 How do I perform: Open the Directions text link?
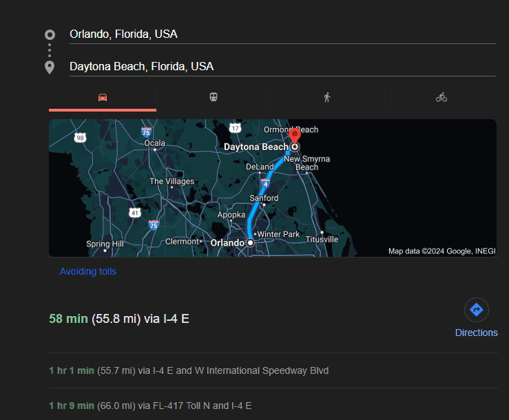476,333
